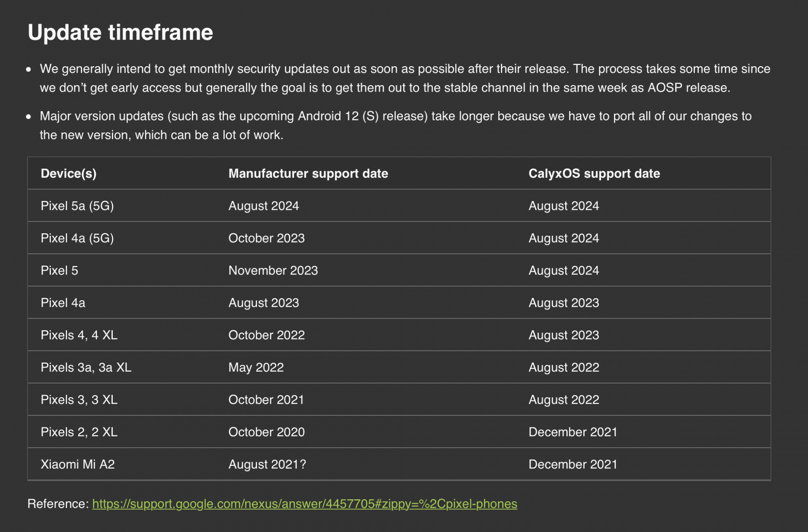Select the "Pixels 3a, 3a XL" device cell
The image size is (808, 532).
click(x=86, y=367)
